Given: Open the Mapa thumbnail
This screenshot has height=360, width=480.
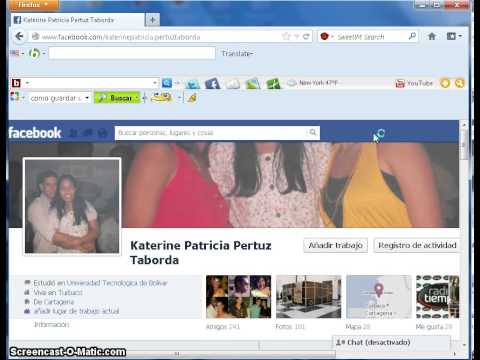Looking at the screenshot, I should point(379,297).
